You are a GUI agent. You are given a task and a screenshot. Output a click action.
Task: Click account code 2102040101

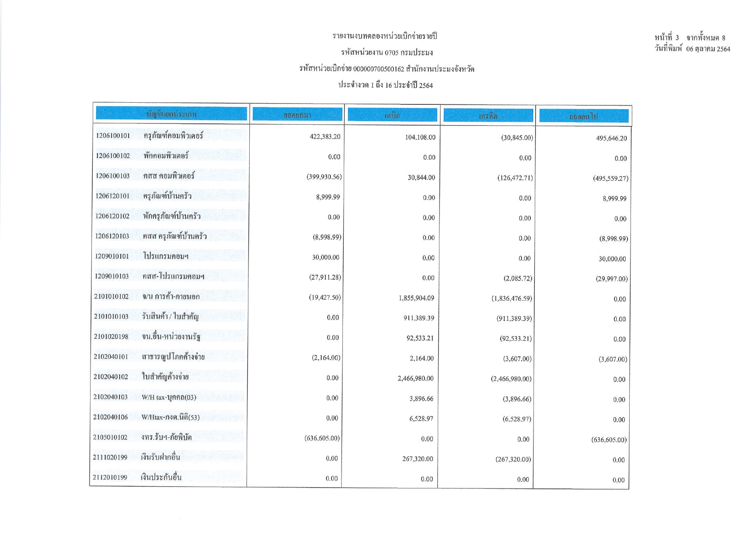tap(111, 356)
